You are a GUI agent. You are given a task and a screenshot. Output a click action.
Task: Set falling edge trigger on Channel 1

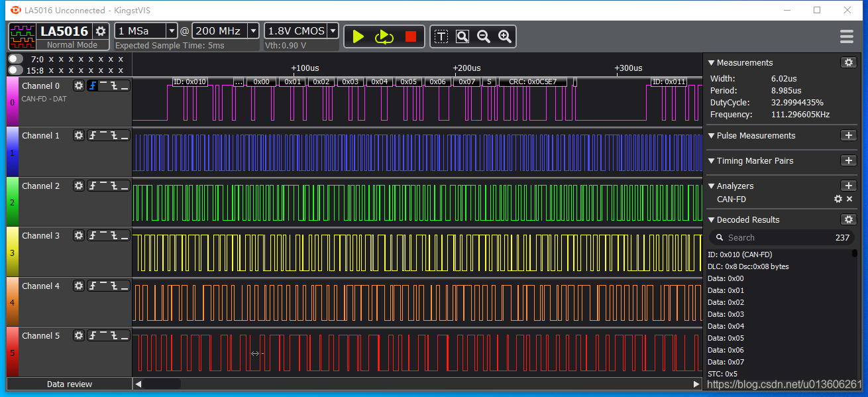(x=114, y=135)
